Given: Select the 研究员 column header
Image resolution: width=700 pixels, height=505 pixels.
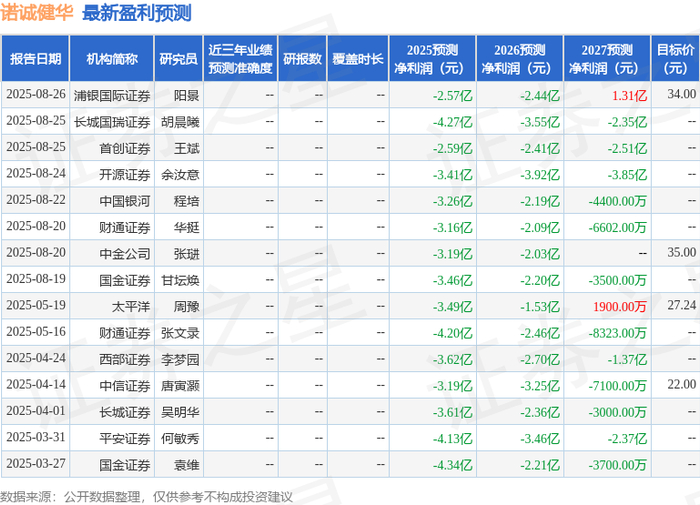Looking at the screenshot, I should [x=179, y=58].
